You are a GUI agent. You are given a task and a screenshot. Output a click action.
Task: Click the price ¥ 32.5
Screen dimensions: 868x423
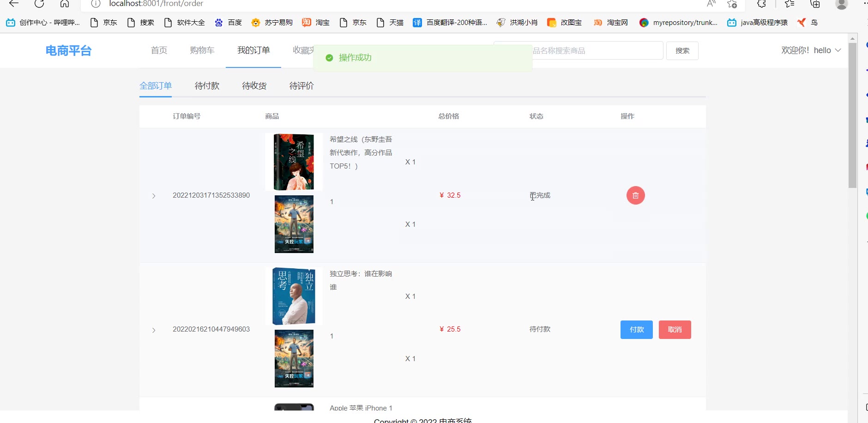click(450, 195)
